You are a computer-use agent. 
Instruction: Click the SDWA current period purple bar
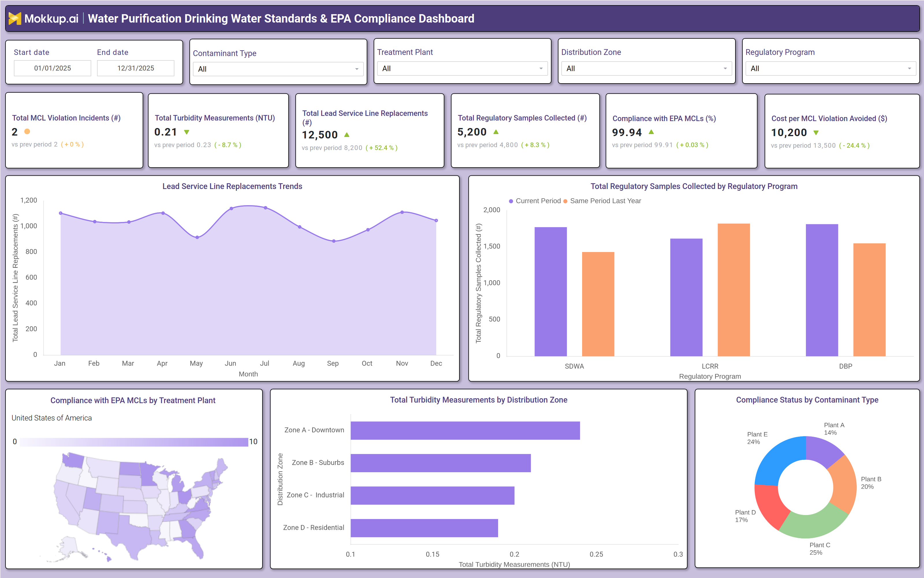(551, 292)
